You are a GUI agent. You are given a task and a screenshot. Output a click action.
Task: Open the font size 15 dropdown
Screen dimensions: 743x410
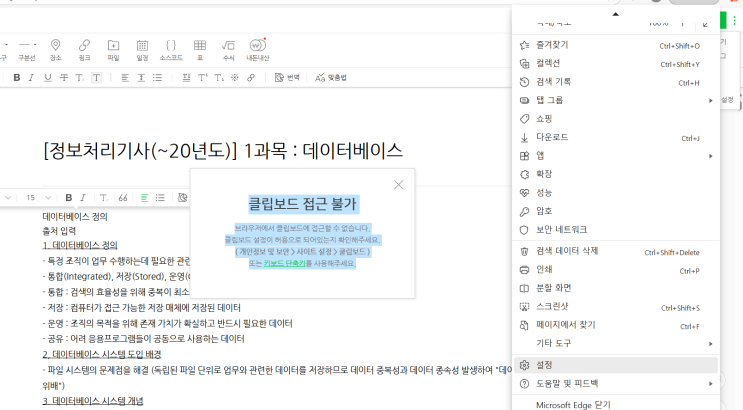point(38,198)
